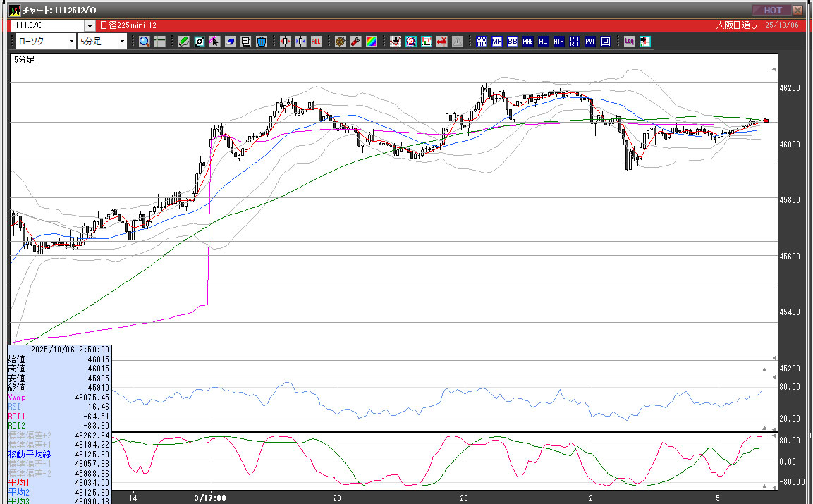Select the pencil drawing tool

(x=183, y=42)
